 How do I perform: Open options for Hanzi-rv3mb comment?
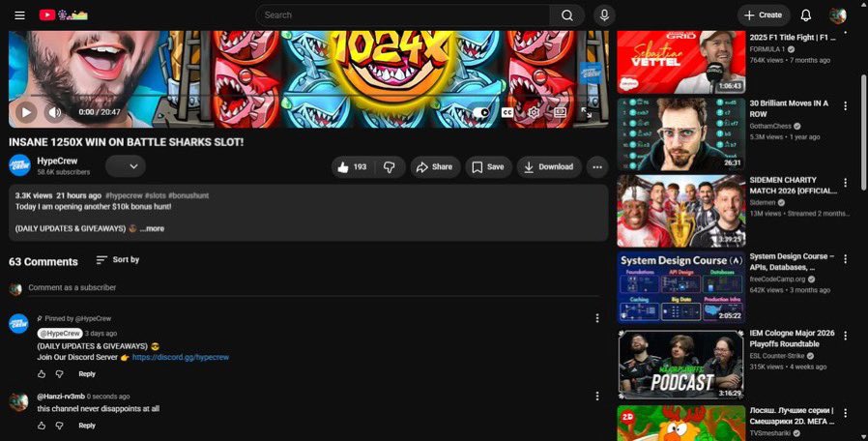tap(596, 396)
